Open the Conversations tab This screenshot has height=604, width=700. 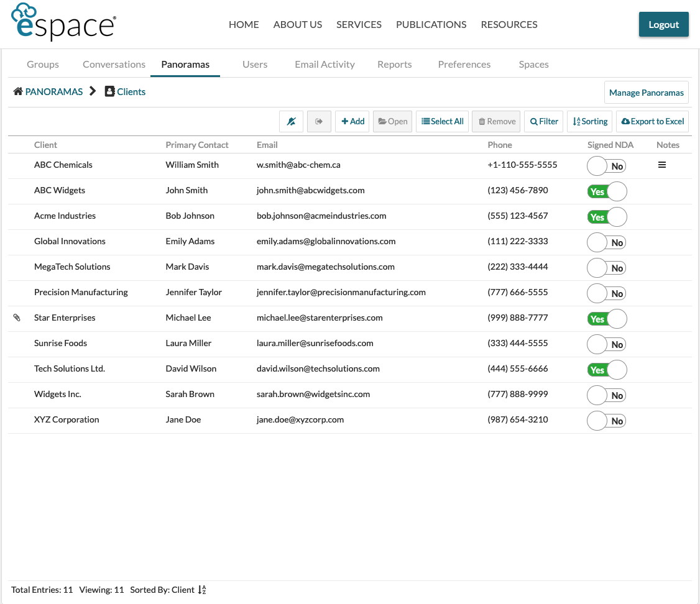pyautogui.click(x=114, y=64)
